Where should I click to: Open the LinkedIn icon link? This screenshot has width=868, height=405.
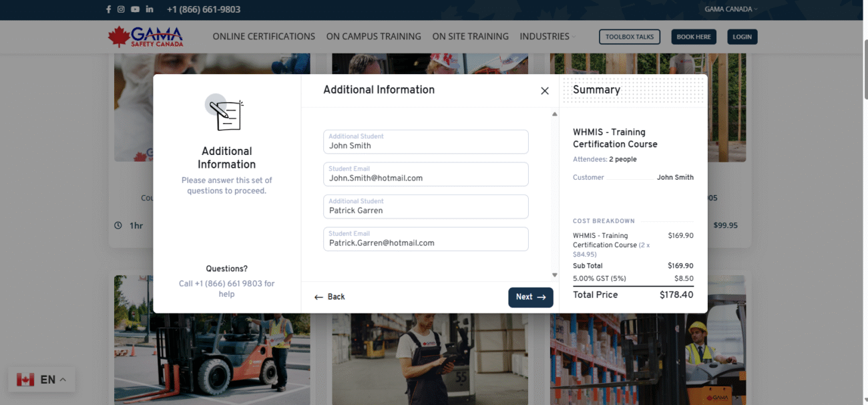(x=149, y=9)
